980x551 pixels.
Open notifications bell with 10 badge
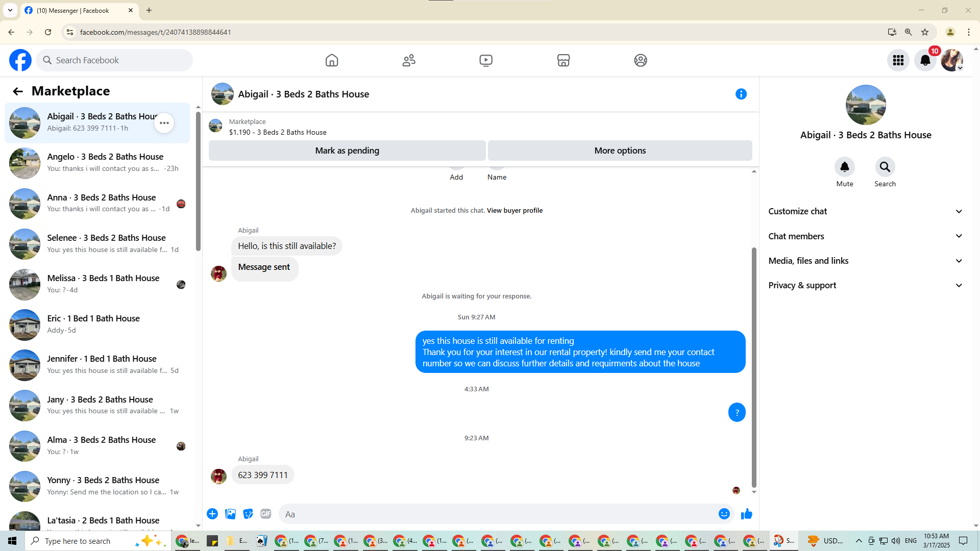pyautogui.click(x=925, y=60)
